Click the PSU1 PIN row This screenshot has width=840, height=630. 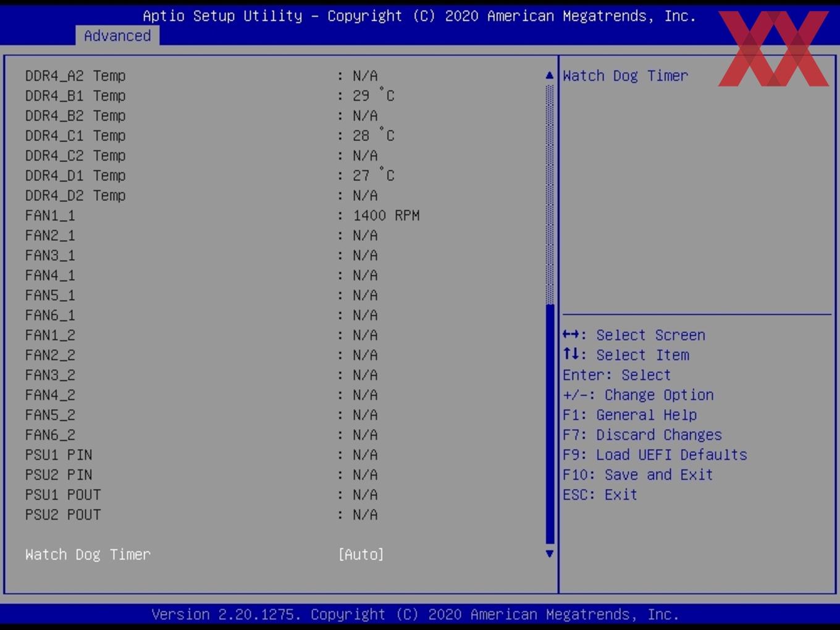pyautogui.click(x=201, y=455)
